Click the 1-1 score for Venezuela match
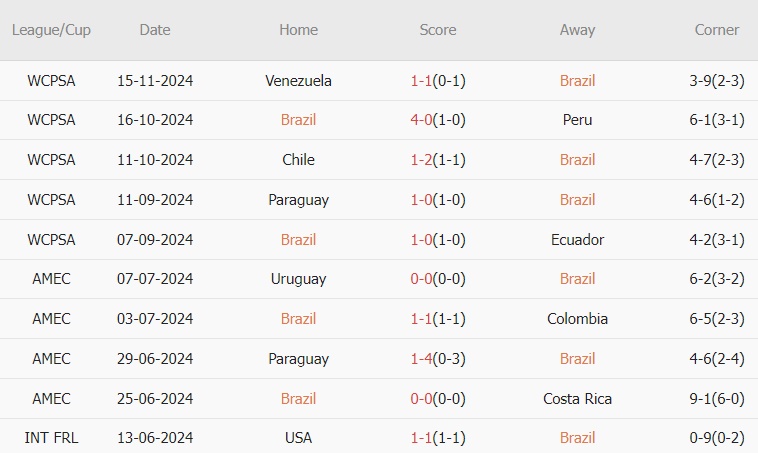The width and height of the screenshot is (758, 453). 438,80
